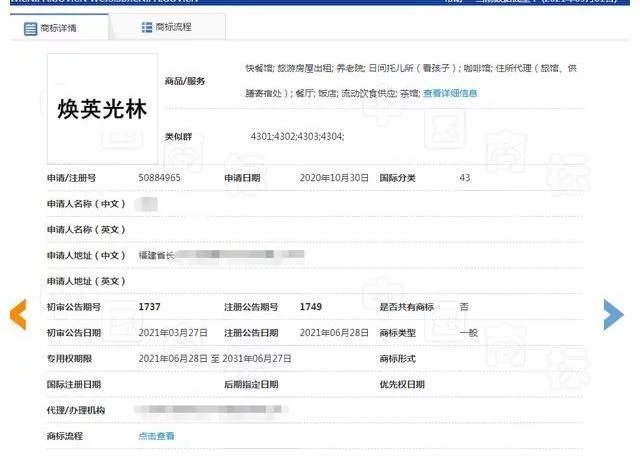Viewport: 640px width, 471px height.
Task: Click the 国际分类 label
Action: coord(398,178)
